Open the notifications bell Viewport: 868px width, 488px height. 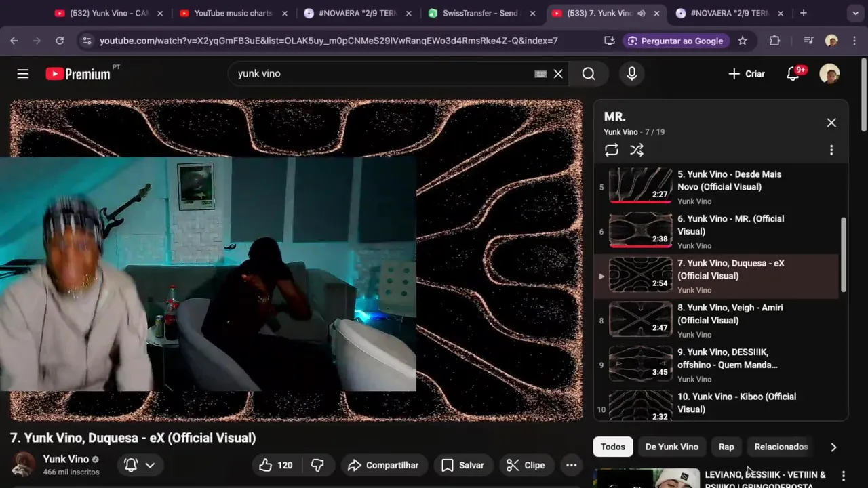793,74
